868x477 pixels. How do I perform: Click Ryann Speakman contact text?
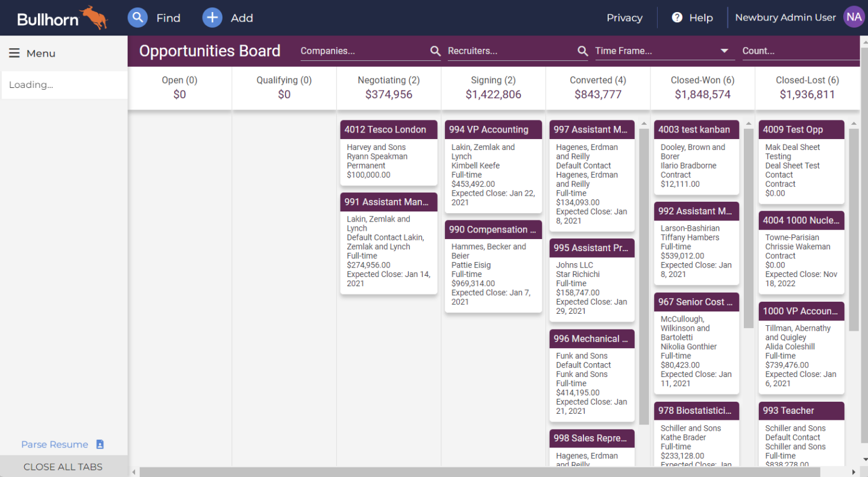377,157
